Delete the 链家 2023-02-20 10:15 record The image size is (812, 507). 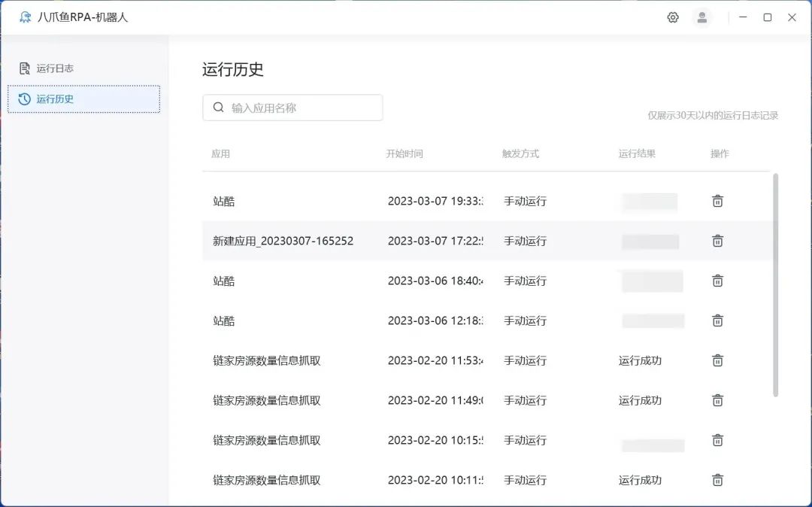pyautogui.click(x=717, y=440)
